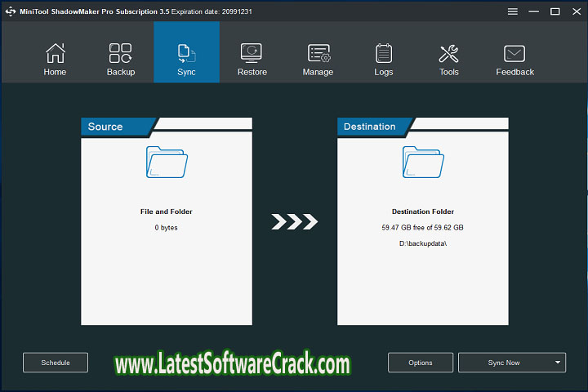Minimize the ShadowMaker window

(533, 11)
